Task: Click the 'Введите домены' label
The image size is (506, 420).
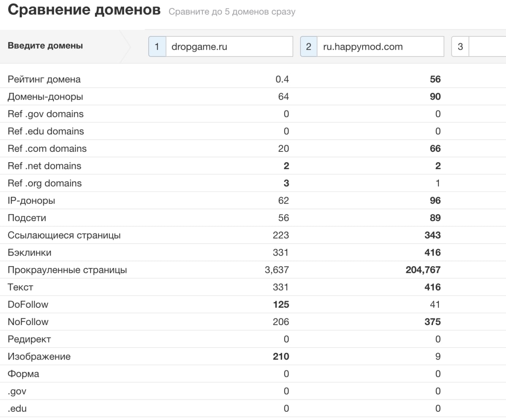Action: click(x=45, y=45)
